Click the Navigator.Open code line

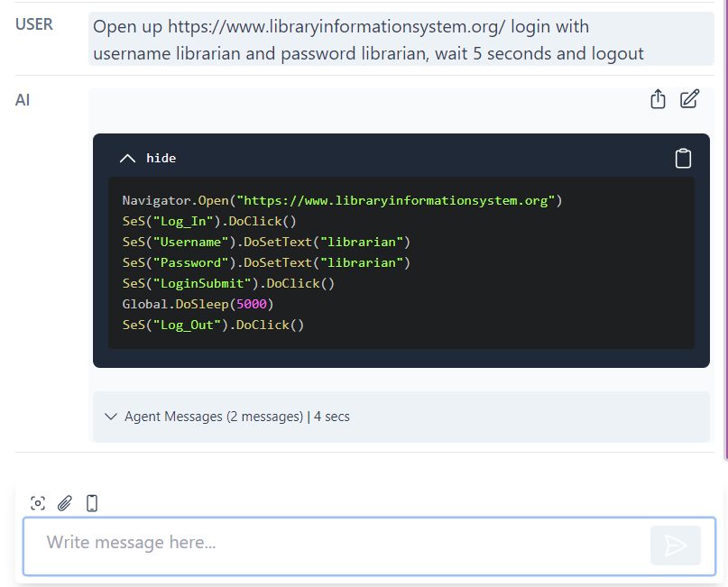pyautogui.click(x=342, y=200)
